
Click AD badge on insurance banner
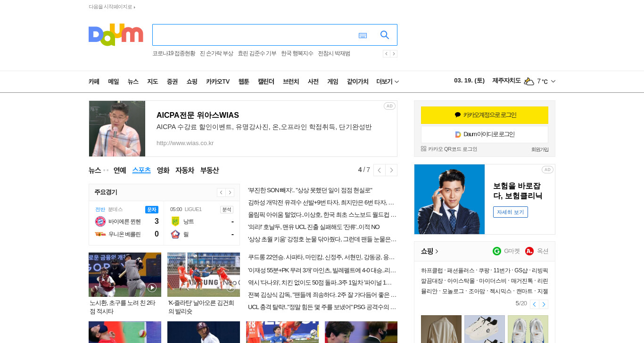point(547,170)
